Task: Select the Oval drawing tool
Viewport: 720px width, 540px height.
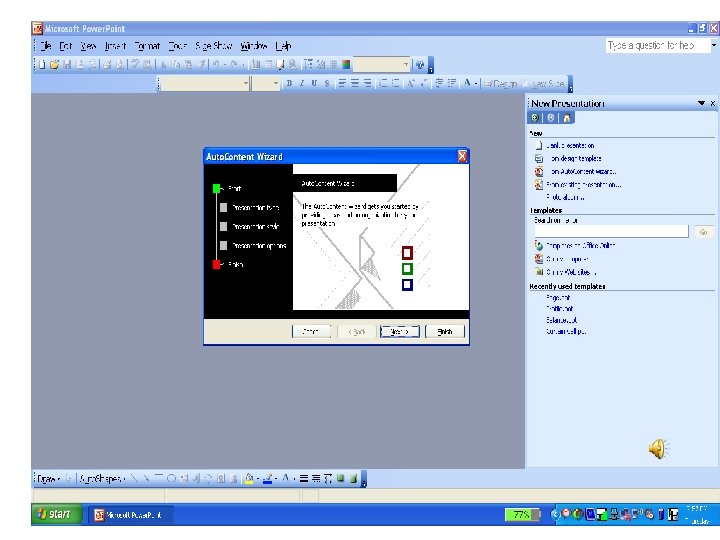Action: point(171,479)
